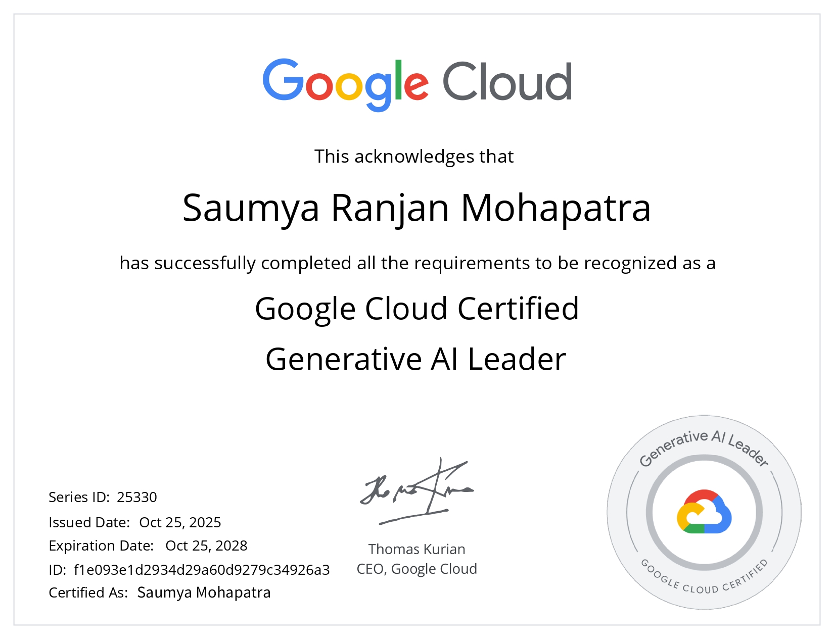Click the 'has successfully completed' sentence

point(417,263)
